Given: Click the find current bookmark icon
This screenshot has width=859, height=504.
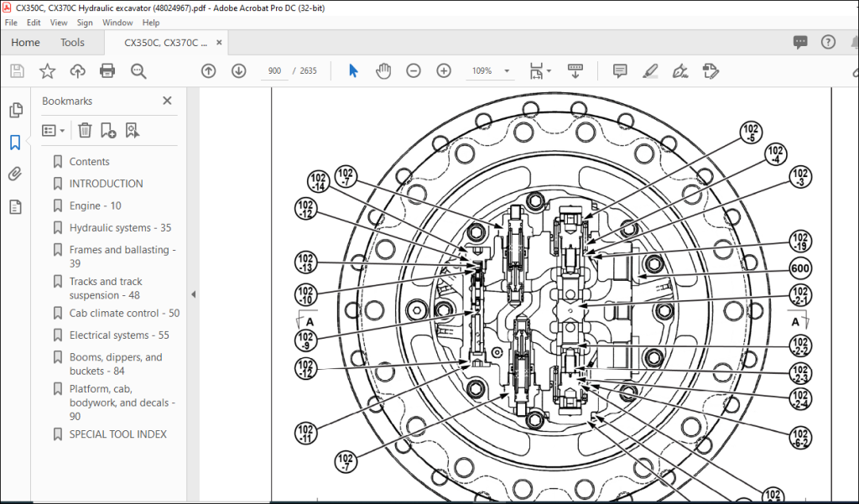Looking at the screenshot, I should point(133,130).
